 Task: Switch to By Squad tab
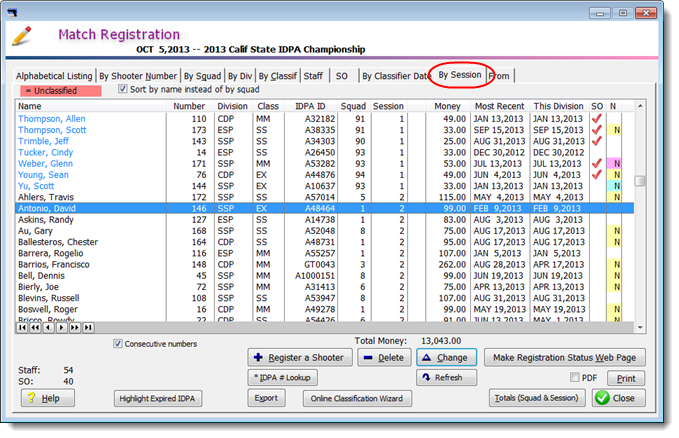point(202,76)
